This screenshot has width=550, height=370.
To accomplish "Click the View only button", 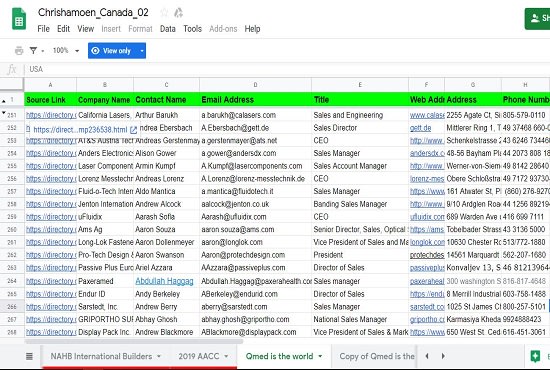I will 112,51.
